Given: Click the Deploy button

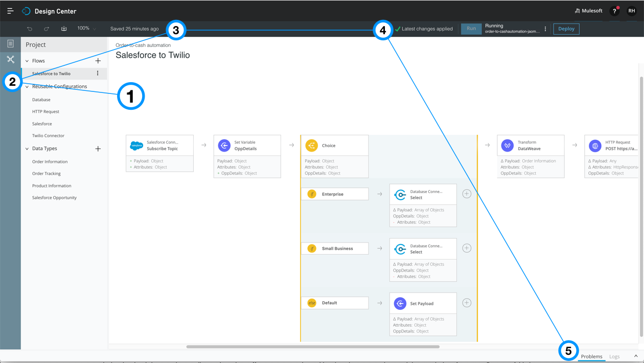Looking at the screenshot, I should 566,29.
